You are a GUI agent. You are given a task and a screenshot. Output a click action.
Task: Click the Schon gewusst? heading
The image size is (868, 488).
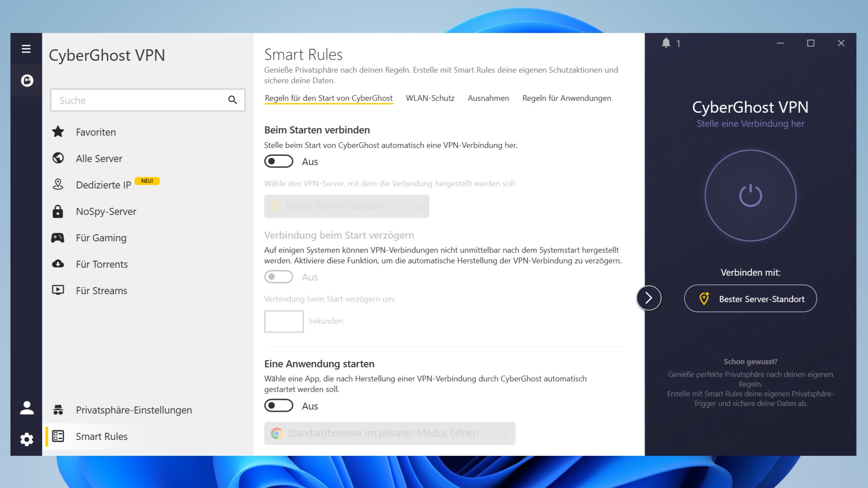(750, 362)
